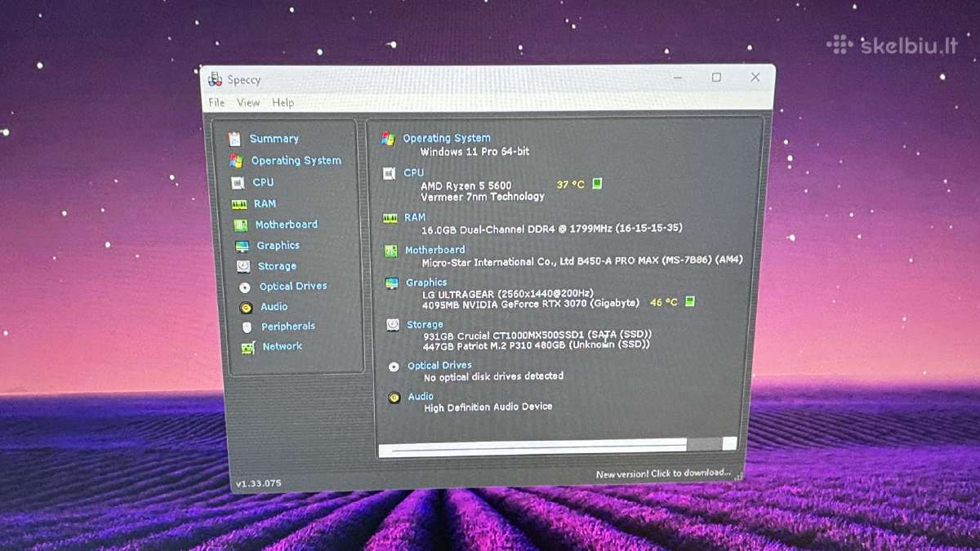This screenshot has height=551, width=980.
Task: Go to RAM section in sidebar
Action: (265, 204)
